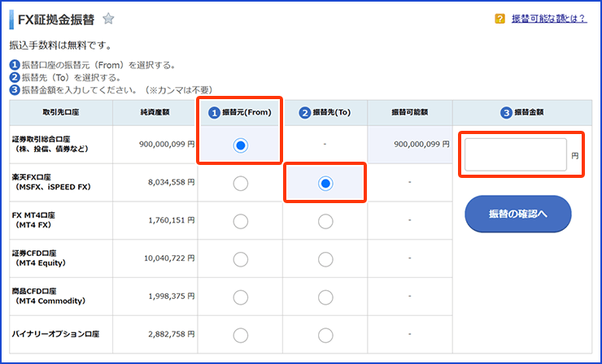Viewport: 602px width, 364px height.
Task: Pick 商品CFD口座 as the From account
Action: point(240,297)
